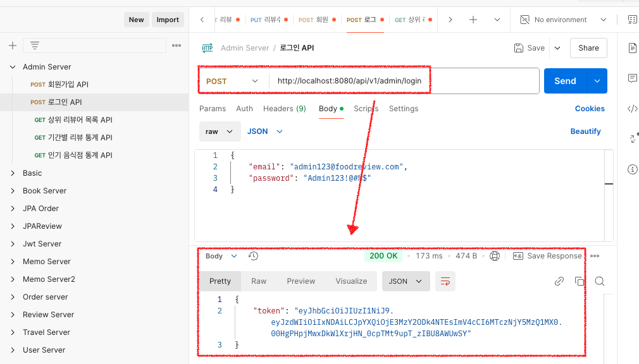The width and height of the screenshot is (639, 364).
Task: Switch response view to Visualize
Action: 351,281
